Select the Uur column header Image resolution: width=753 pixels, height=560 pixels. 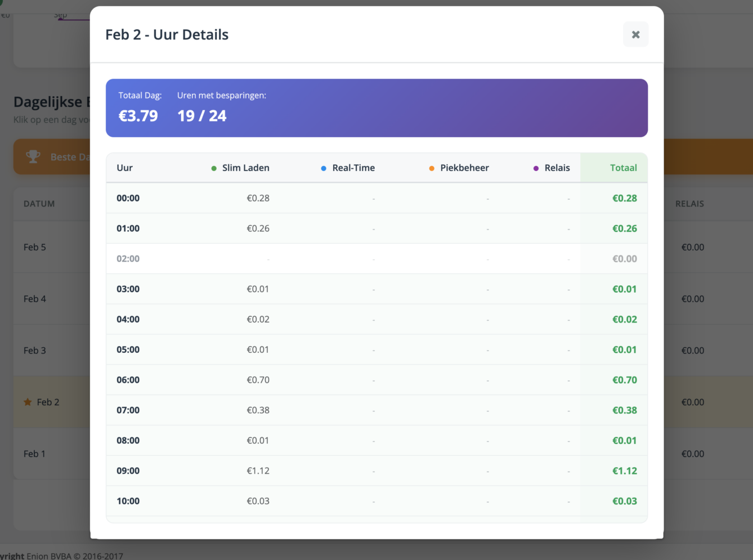click(124, 168)
